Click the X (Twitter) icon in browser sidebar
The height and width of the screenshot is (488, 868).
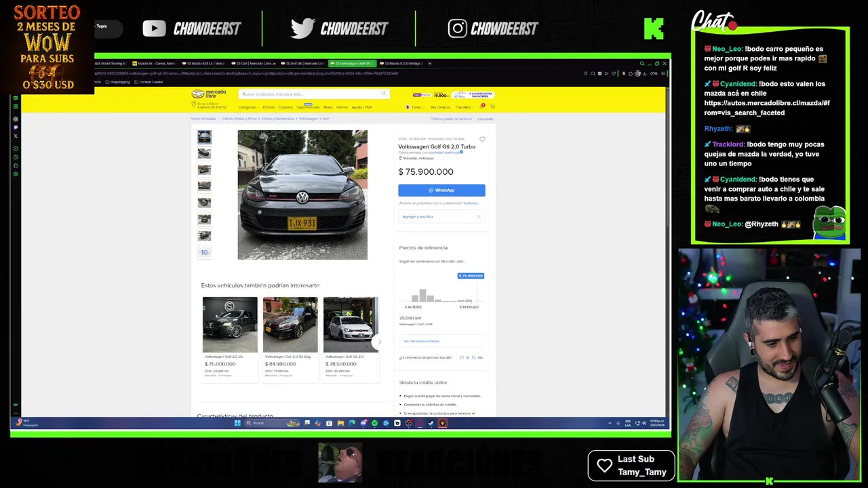pyautogui.click(x=16, y=136)
